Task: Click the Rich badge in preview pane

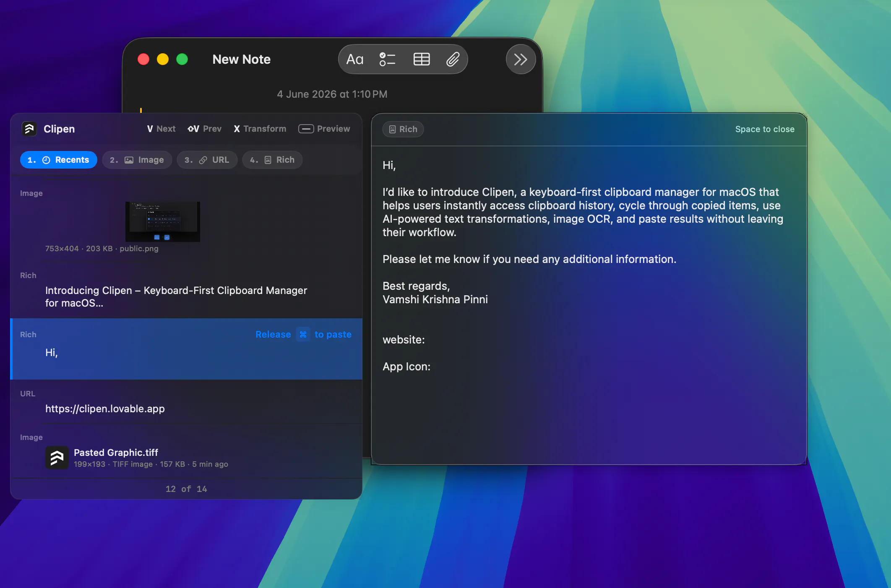Action: [x=403, y=129]
